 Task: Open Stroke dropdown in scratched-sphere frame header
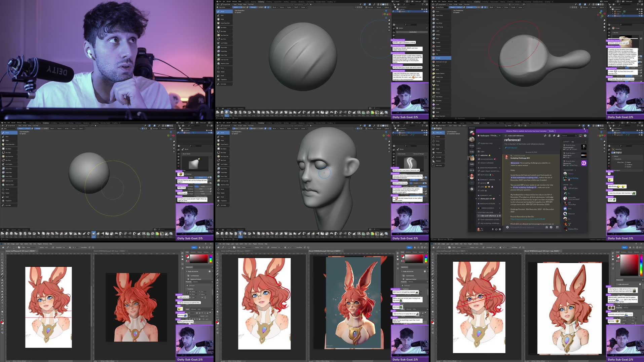(x=290, y=7)
